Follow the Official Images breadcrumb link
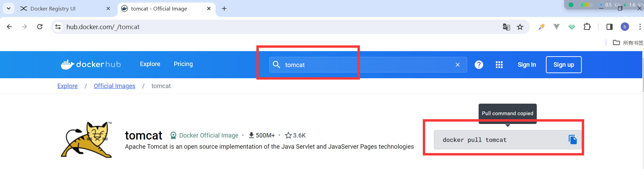 pyautogui.click(x=114, y=86)
